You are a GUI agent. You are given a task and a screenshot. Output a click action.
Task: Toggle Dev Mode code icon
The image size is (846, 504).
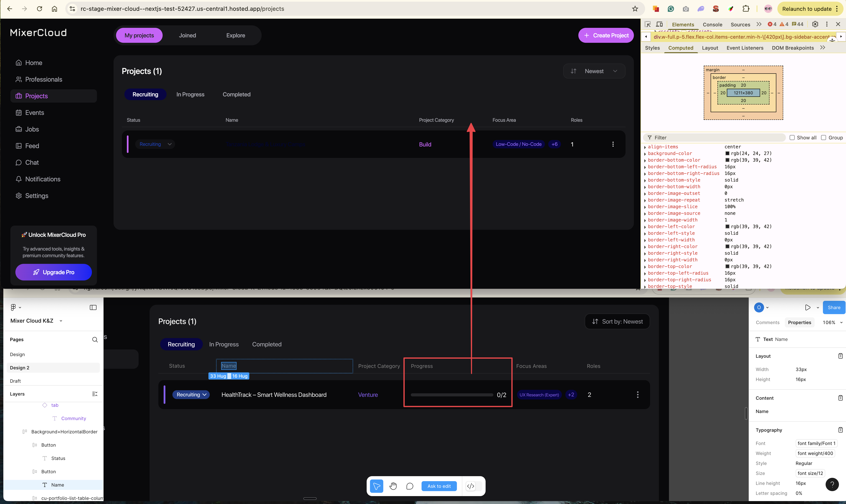click(471, 486)
